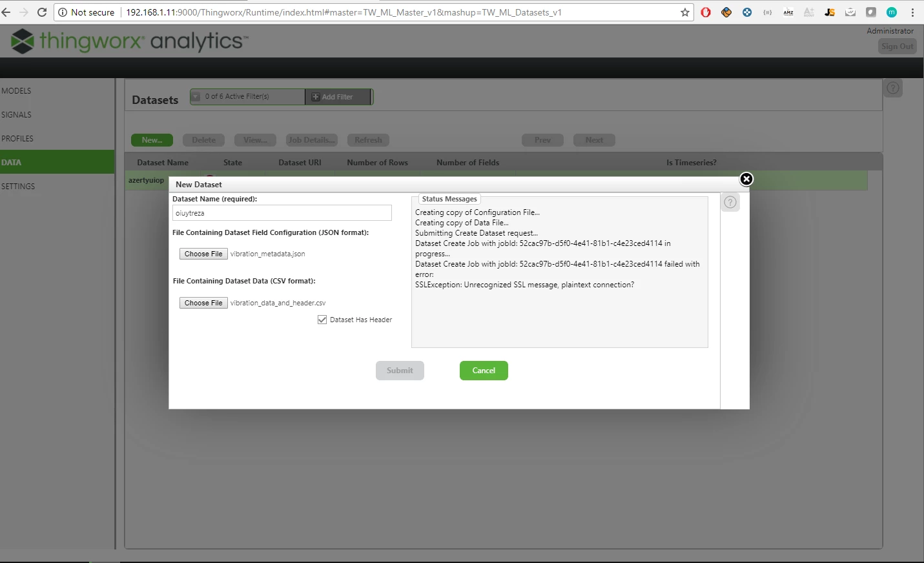Screen dimensions: 924x563
Task: Open SETTINGS in the sidebar
Action: pyautogui.click(x=18, y=187)
